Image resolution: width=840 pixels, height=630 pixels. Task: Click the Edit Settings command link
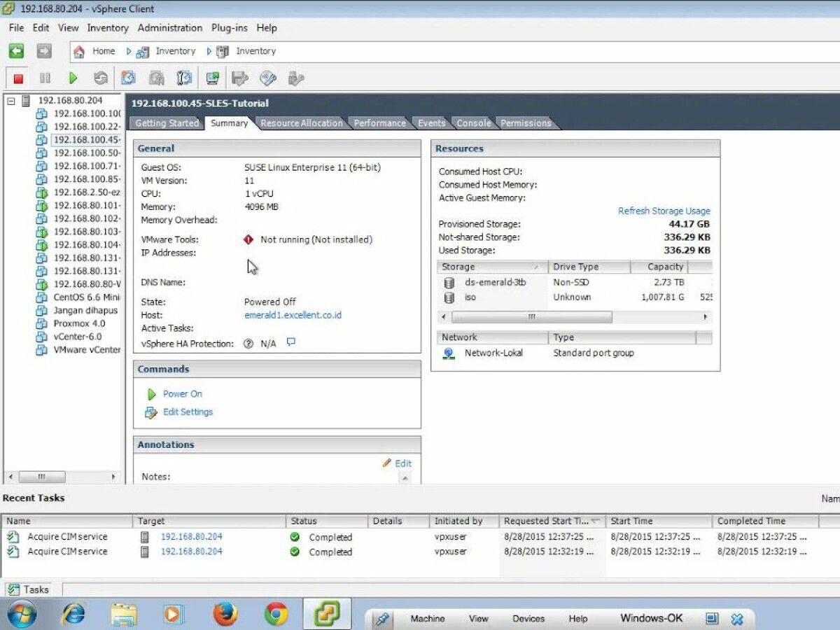(x=188, y=412)
